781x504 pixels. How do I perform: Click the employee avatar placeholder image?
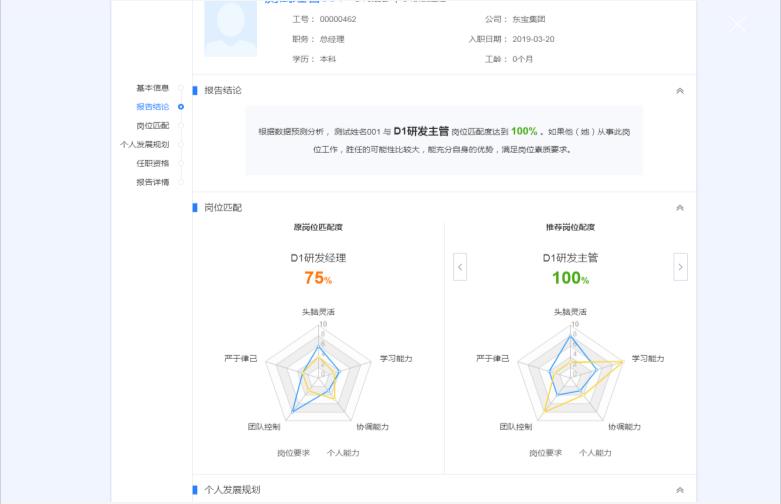(230, 28)
